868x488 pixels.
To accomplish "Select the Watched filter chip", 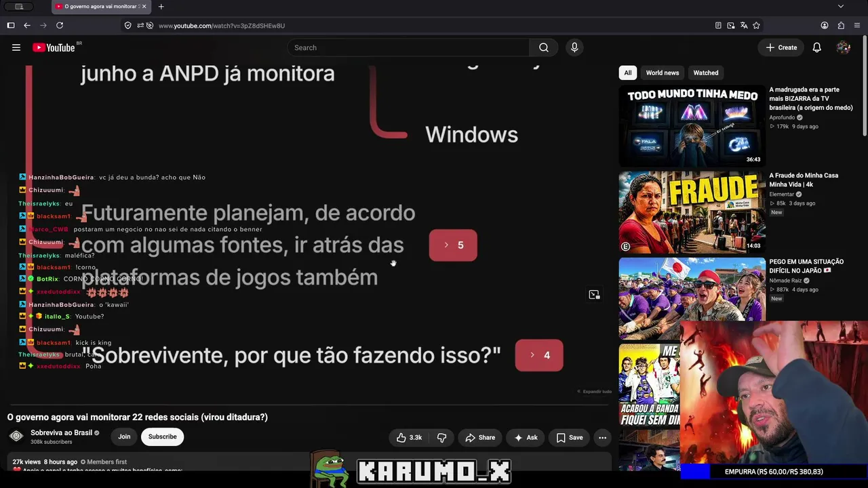I will (706, 73).
